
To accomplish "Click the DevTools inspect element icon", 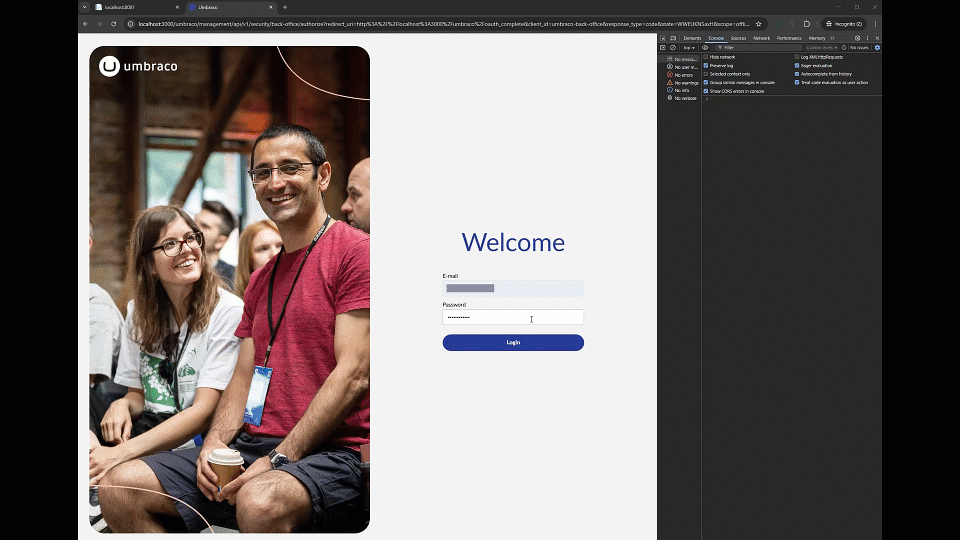I will pyautogui.click(x=662, y=38).
